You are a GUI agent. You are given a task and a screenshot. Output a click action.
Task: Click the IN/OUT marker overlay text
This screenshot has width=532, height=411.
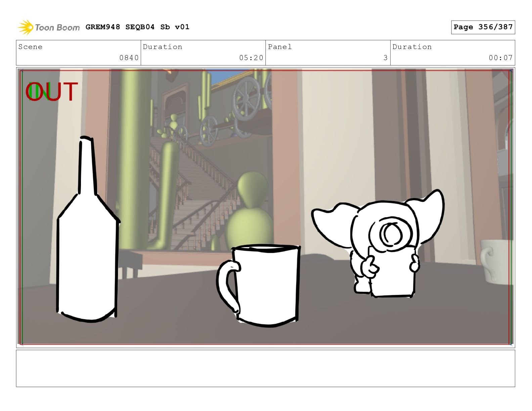[x=52, y=92]
